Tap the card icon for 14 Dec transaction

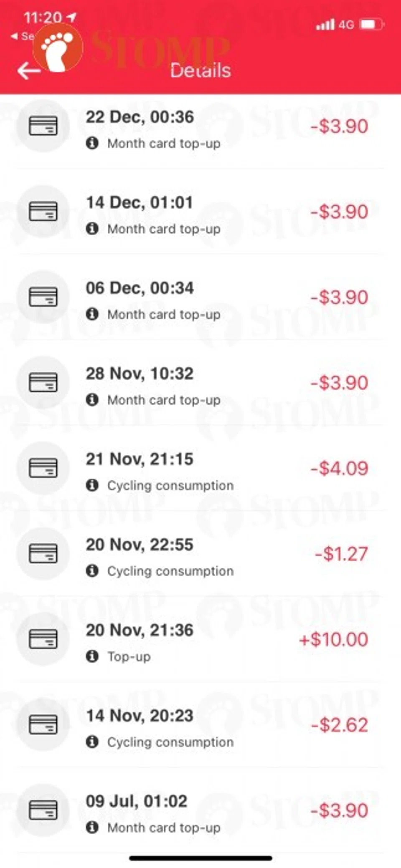[x=43, y=211]
